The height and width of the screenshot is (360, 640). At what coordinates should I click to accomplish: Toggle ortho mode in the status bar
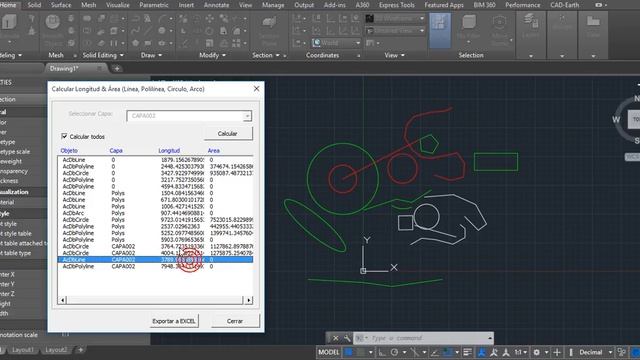382,352
